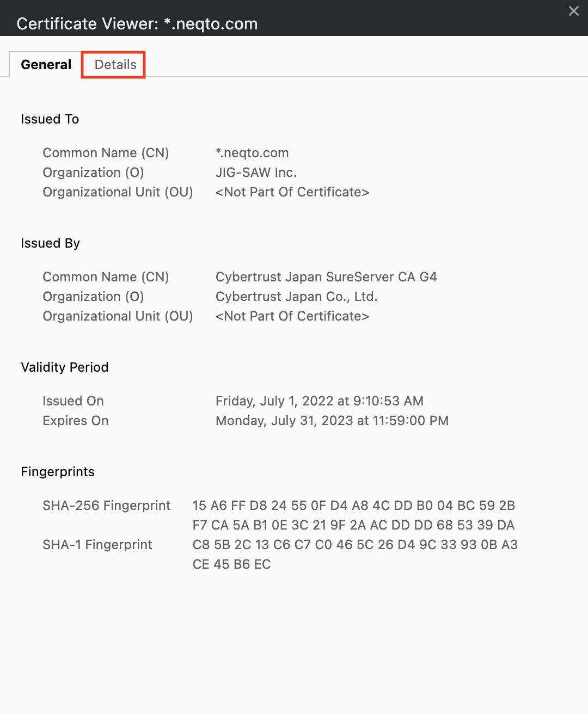
Task: Click Issued To Organizational Unit value
Action: click(292, 192)
